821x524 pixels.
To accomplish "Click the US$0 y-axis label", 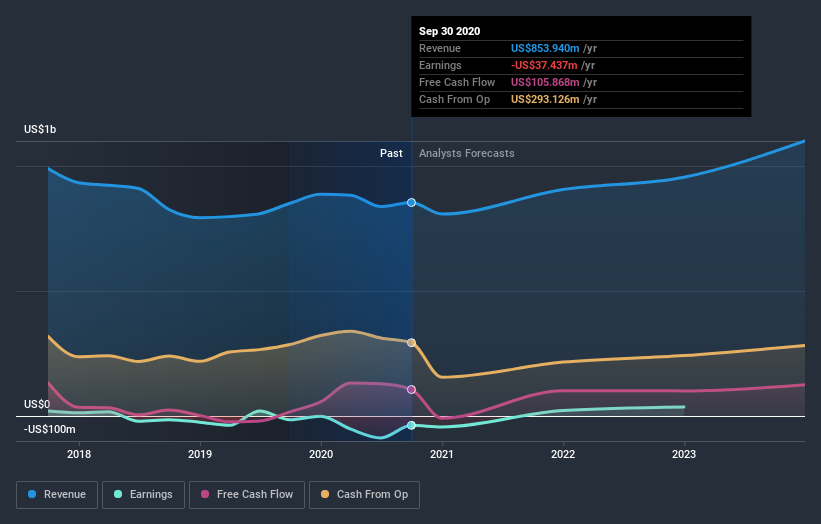I will 37,405.
